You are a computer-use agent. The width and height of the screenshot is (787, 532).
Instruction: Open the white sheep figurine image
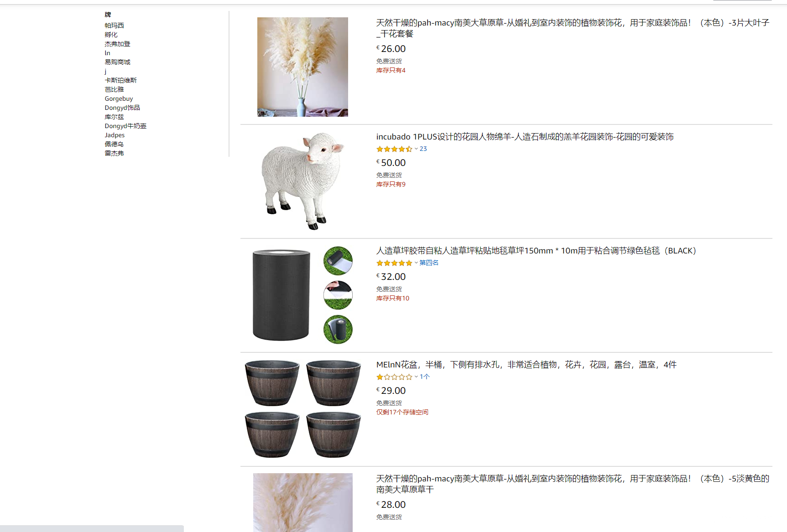click(x=302, y=181)
